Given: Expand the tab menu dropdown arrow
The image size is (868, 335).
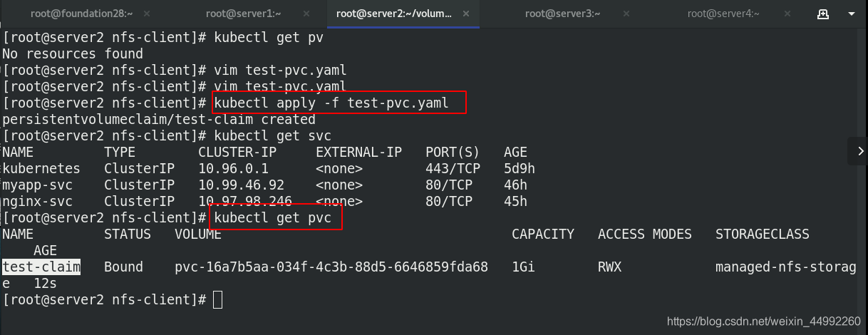Looking at the screenshot, I should click(852, 14).
